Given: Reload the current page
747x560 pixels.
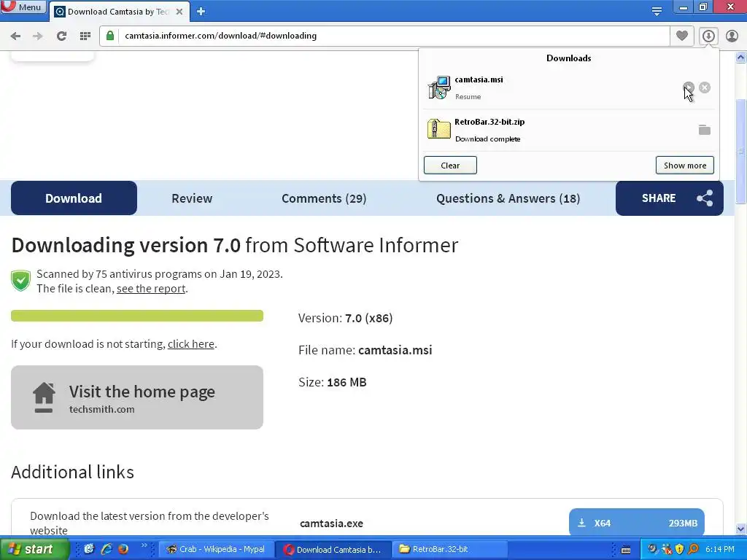Looking at the screenshot, I should pyautogui.click(x=61, y=36).
